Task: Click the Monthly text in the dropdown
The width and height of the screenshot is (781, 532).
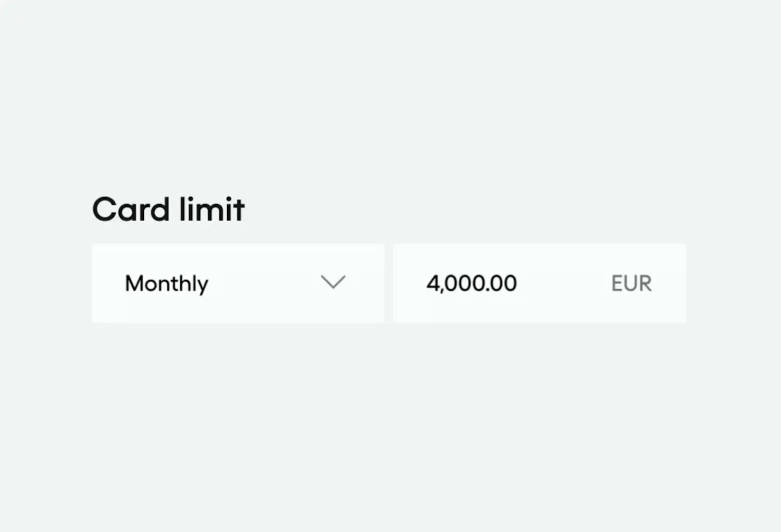Action: coord(167,284)
